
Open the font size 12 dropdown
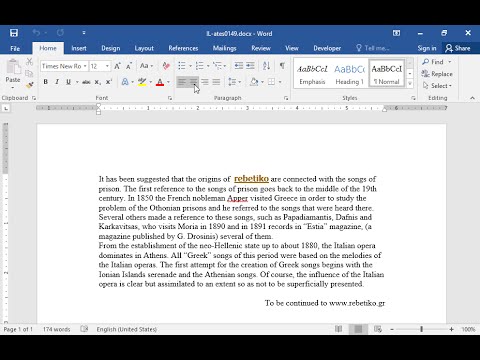(x=107, y=66)
